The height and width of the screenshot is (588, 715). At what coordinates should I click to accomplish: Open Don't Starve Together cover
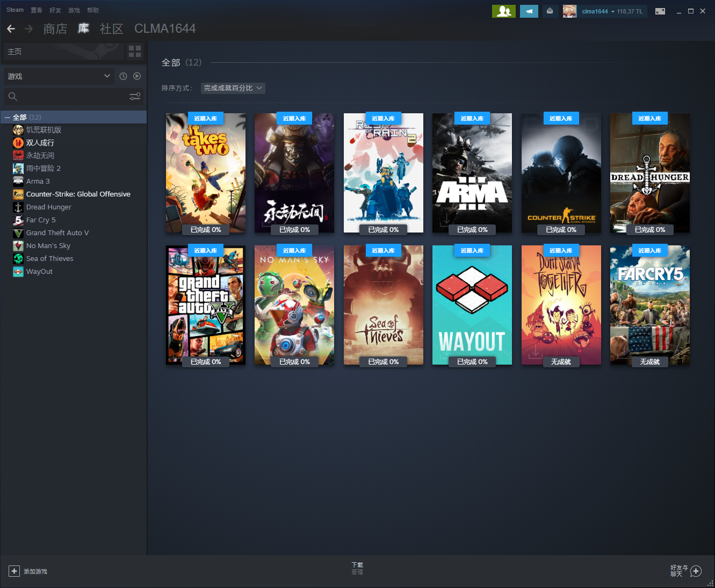click(x=561, y=305)
